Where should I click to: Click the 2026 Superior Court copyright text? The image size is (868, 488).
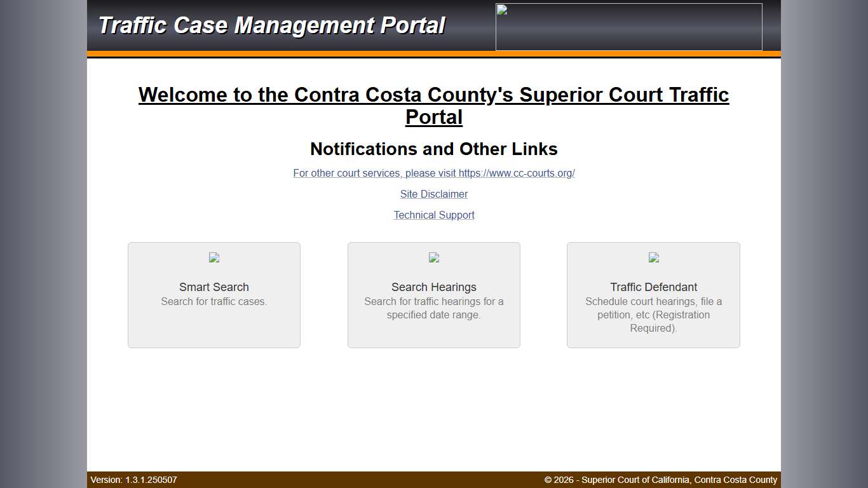click(661, 480)
